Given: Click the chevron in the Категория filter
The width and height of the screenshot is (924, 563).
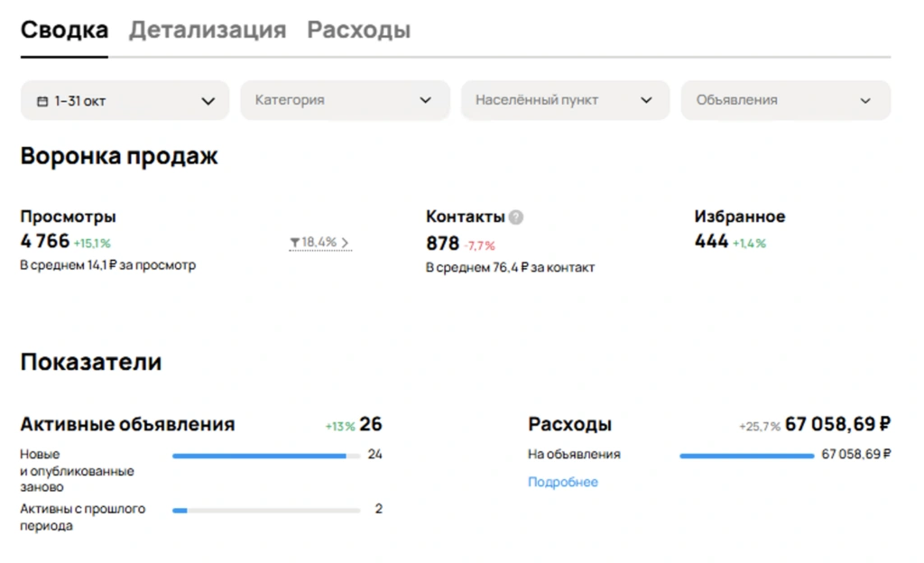Looking at the screenshot, I should [425, 101].
